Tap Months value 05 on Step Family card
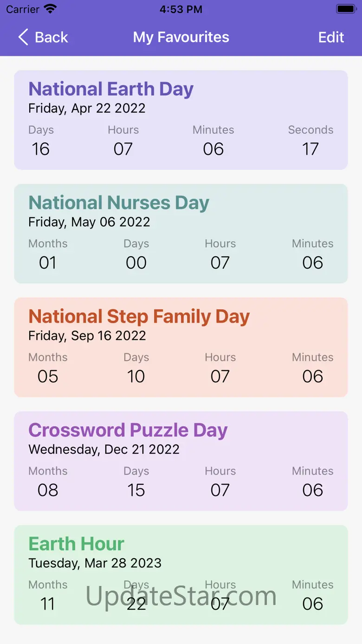Viewport: 362px width, 644px height. point(48,376)
